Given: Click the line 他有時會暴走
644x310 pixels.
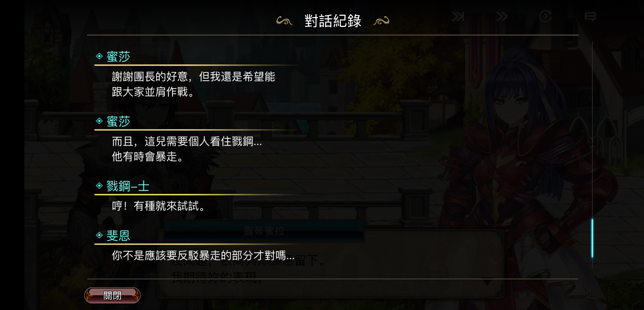Looking at the screenshot, I should tap(147, 157).
